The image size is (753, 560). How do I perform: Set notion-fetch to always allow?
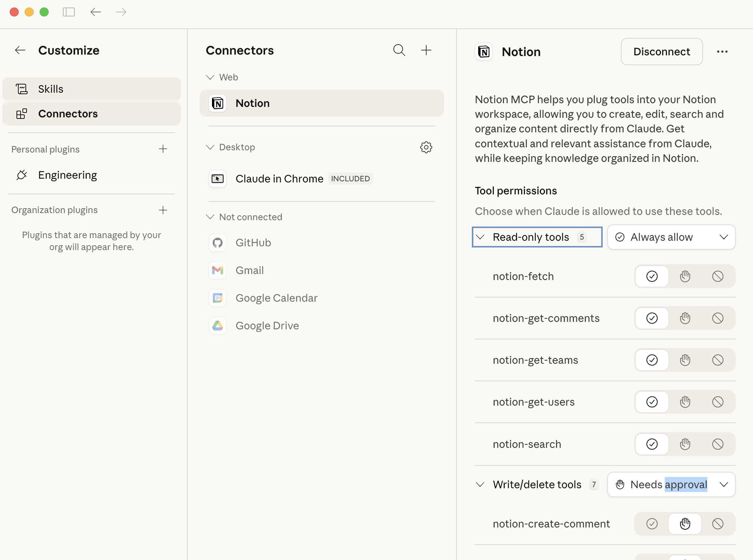pos(652,276)
